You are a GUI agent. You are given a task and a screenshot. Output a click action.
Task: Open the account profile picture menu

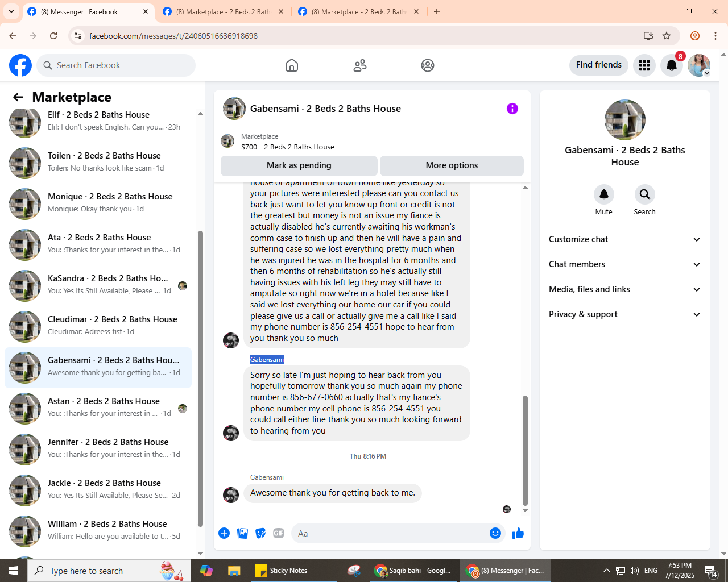tap(699, 65)
